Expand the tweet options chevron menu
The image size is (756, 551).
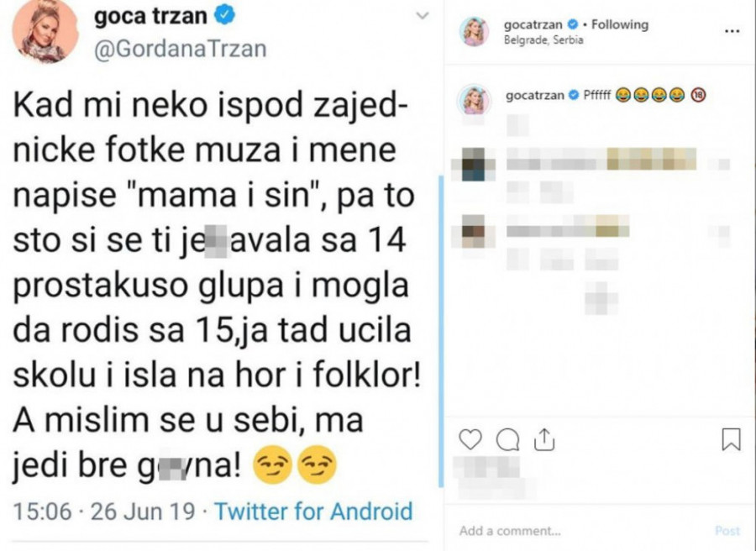coord(423,16)
